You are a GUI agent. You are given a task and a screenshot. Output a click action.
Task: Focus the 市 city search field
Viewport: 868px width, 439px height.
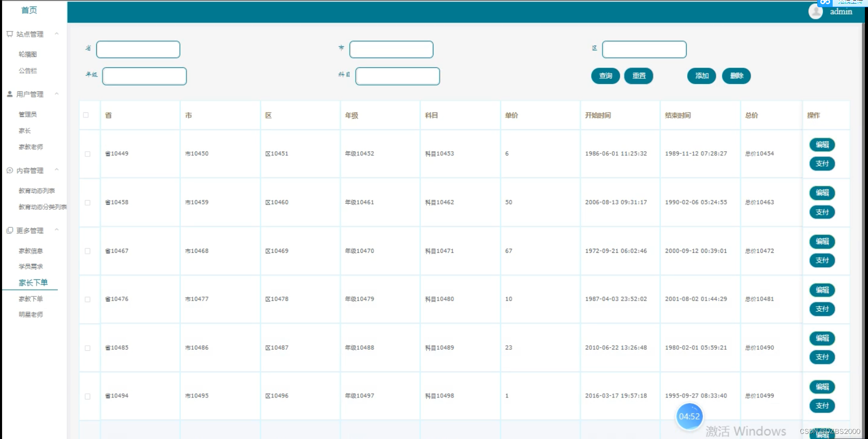pyautogui.click(x=391, y=50)
